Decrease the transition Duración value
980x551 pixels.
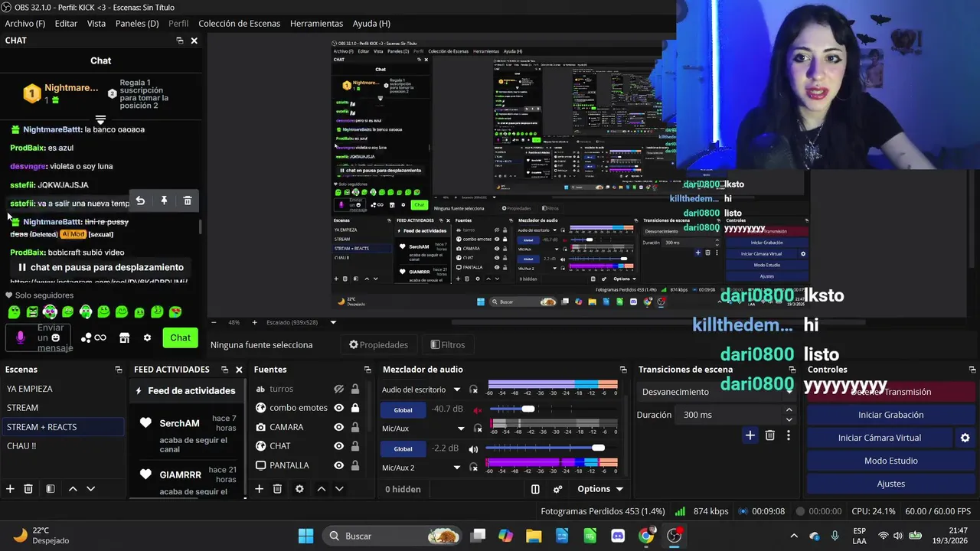point(789,419)
